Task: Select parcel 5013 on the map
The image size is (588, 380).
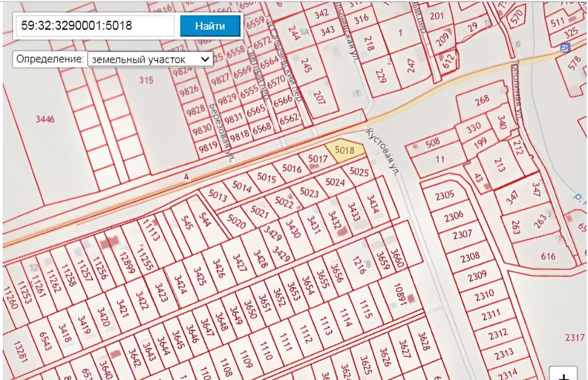Action: pos(218,196)
